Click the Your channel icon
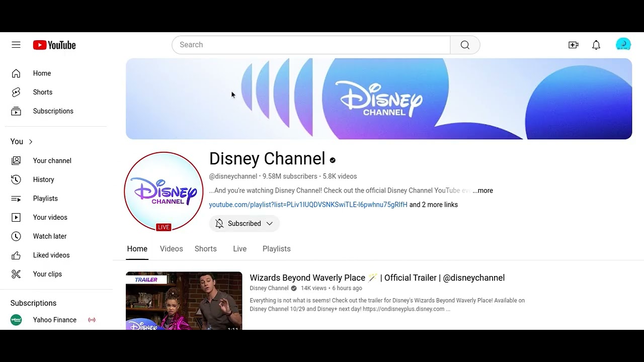Screen dimensions: 644x362 pos(16,160)
